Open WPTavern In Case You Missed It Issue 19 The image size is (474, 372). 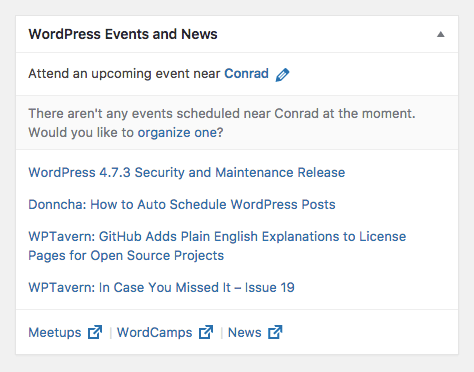pyautogui.click(x=161, y=287)
